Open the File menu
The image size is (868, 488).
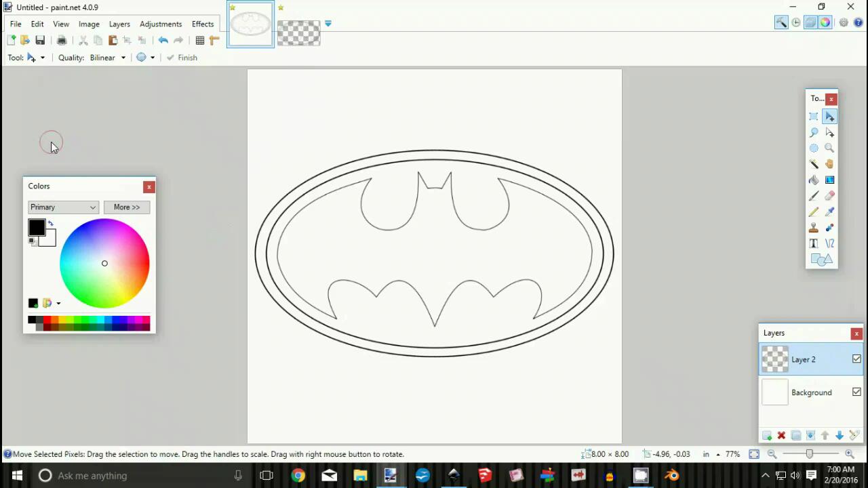pyautogui.click(x=15, y=24)
